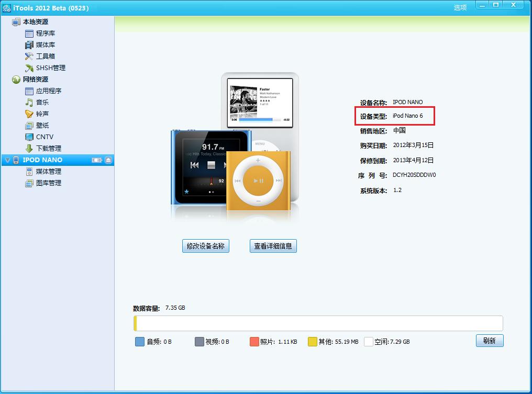Open SHSH管理

coord(51,68)
